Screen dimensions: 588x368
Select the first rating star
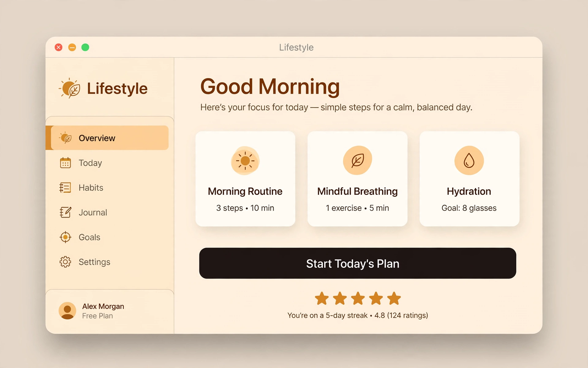[322, 298]
